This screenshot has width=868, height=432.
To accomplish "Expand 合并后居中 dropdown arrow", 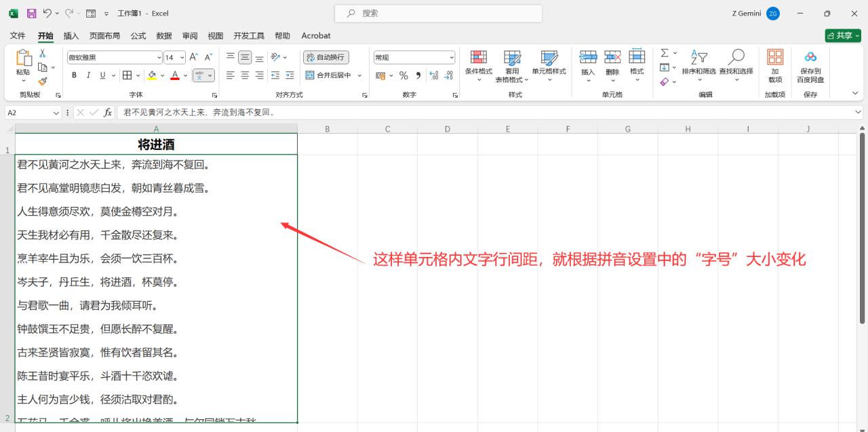I will pos(359,75).
